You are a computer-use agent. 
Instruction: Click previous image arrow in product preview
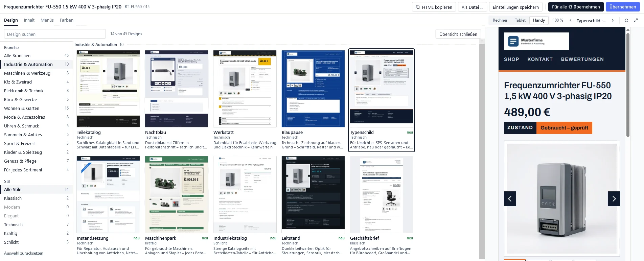pos(510,199)
